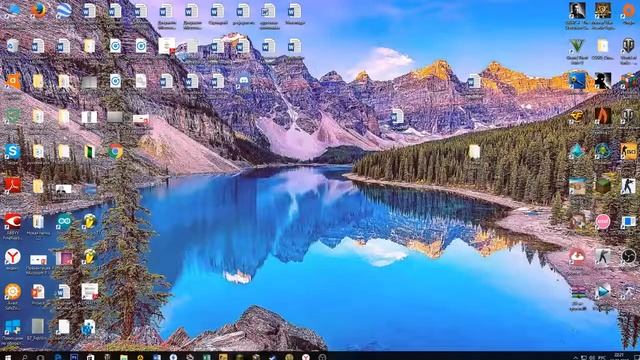
Task: Open the Minecraft grass block icon
Action: [603, 186]
